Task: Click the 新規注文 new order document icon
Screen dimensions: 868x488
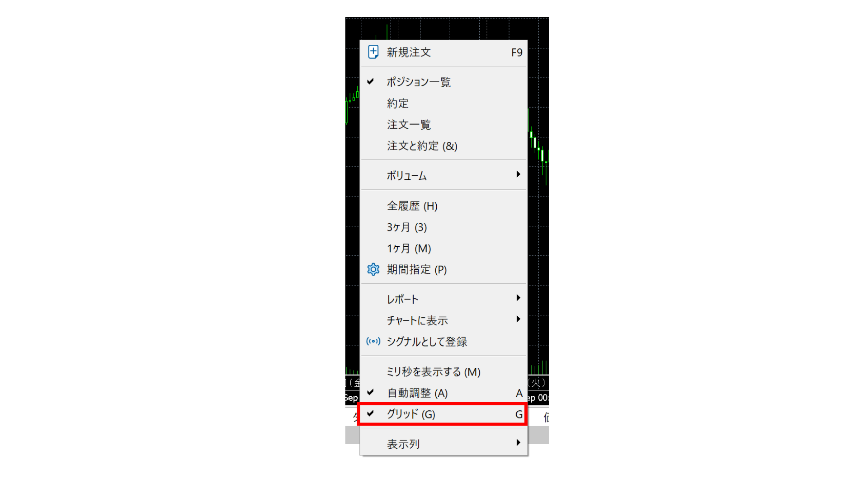Action: click(373, 52)
